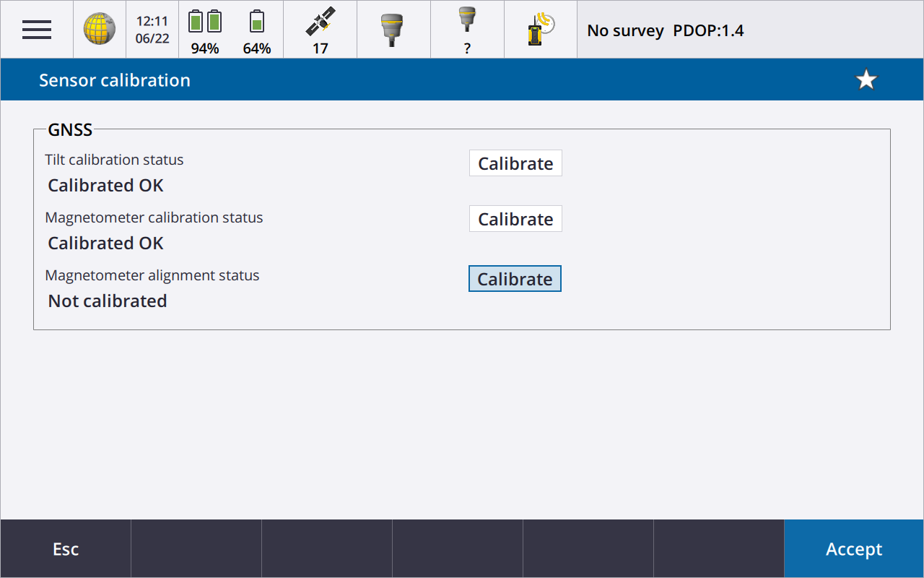
Task: Open the satellites icon showing 17
Action: [x=320, y=30]
